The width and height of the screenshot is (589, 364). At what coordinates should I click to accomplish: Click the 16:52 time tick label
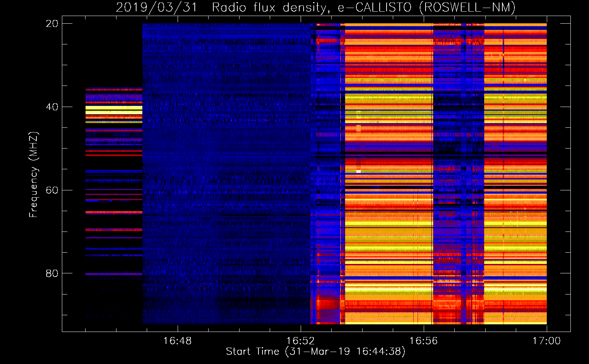point(300,341)
